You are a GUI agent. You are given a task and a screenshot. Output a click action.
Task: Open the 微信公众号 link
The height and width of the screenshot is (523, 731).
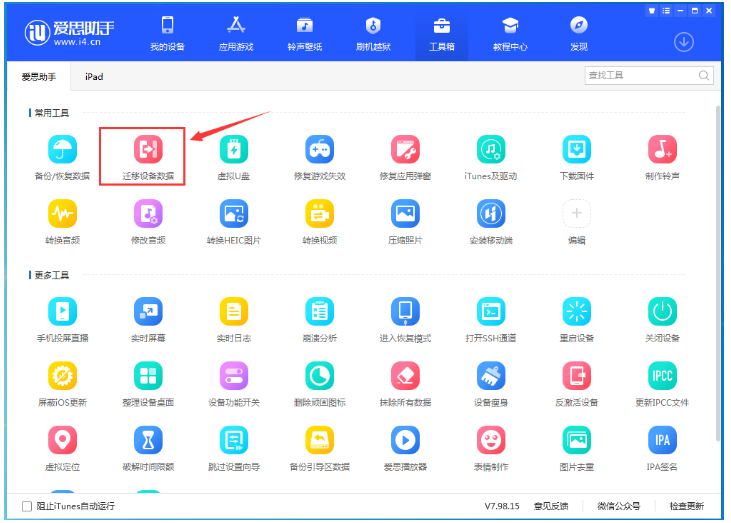619,506
